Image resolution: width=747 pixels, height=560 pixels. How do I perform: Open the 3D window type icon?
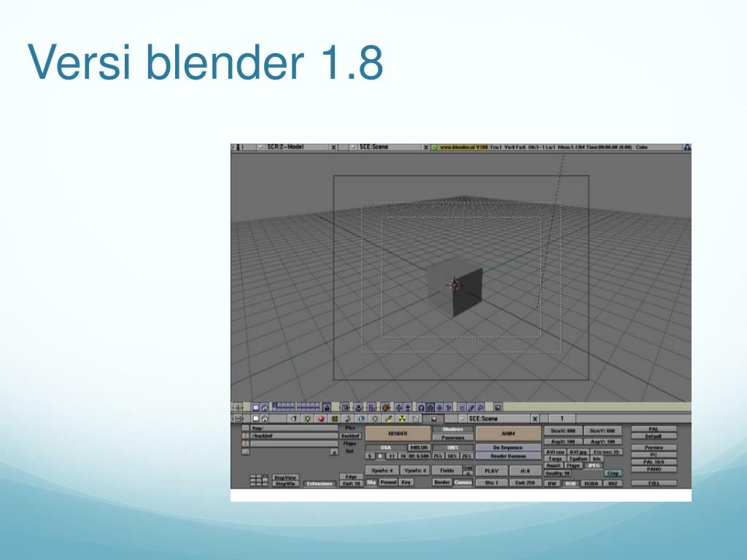(238, 407)
